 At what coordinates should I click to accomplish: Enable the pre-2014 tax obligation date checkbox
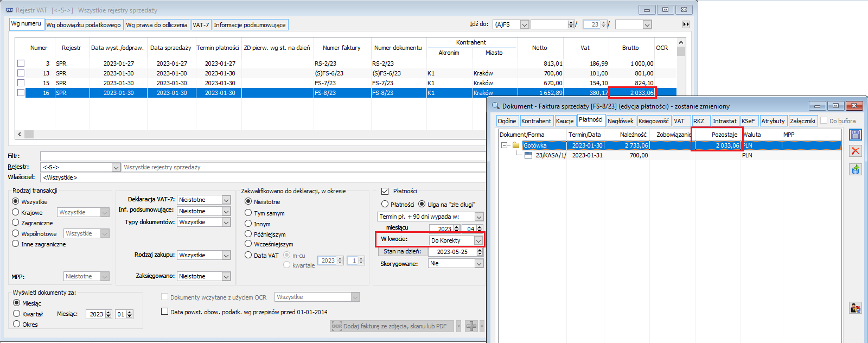[164, 312]
